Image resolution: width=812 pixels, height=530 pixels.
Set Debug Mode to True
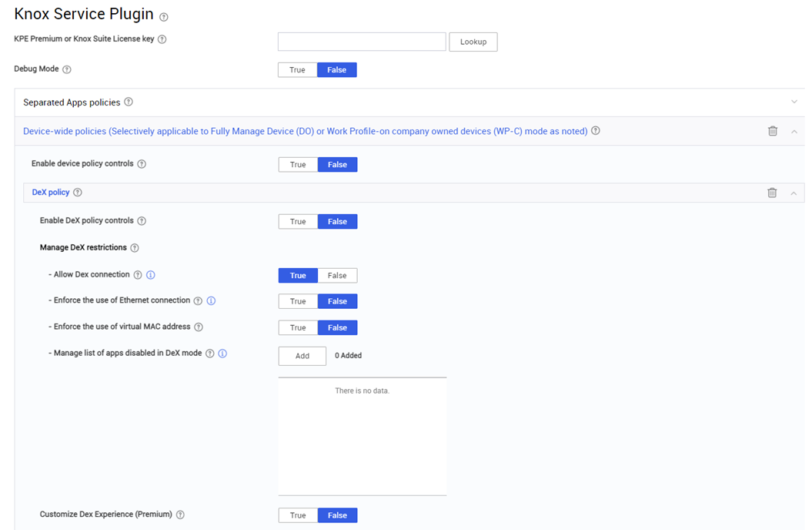point(297,70)
